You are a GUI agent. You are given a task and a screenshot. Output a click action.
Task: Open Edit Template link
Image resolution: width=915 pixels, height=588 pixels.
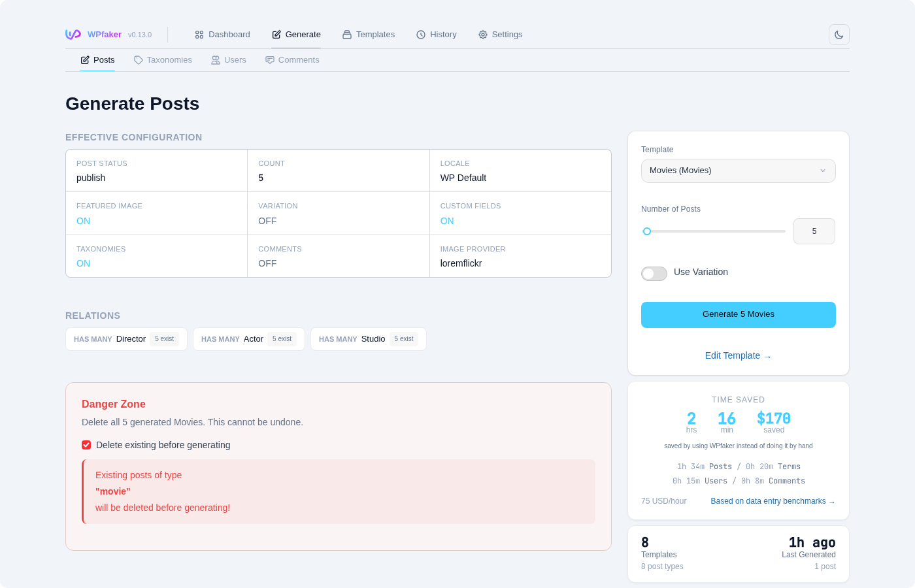pos(738,355)
